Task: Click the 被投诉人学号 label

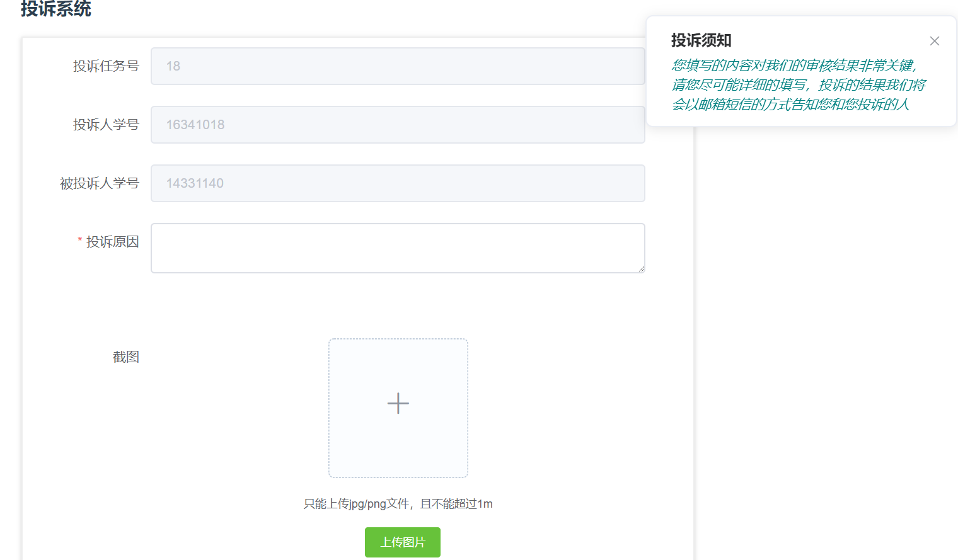Action: pyautogui.click(x=99, y=183)
